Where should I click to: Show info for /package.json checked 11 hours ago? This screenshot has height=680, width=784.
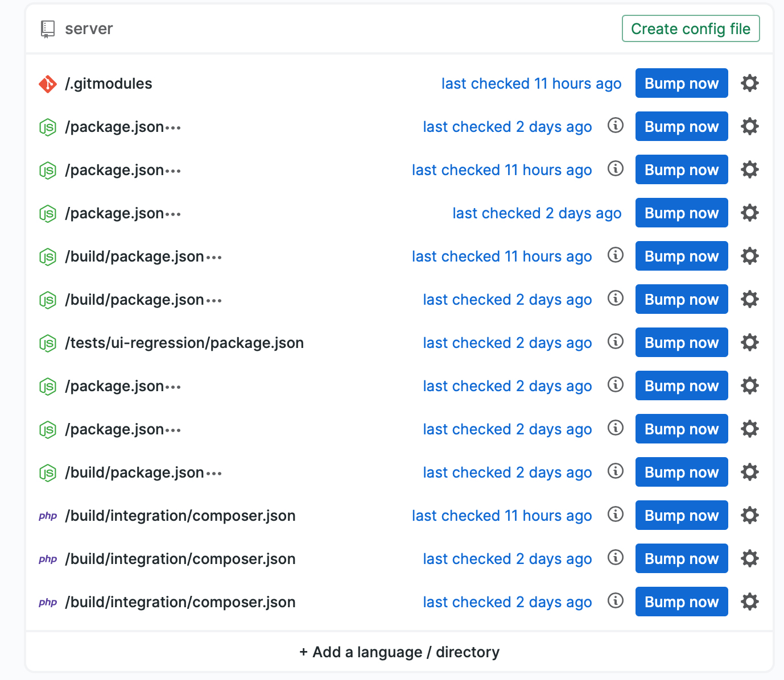coord(616,168)
